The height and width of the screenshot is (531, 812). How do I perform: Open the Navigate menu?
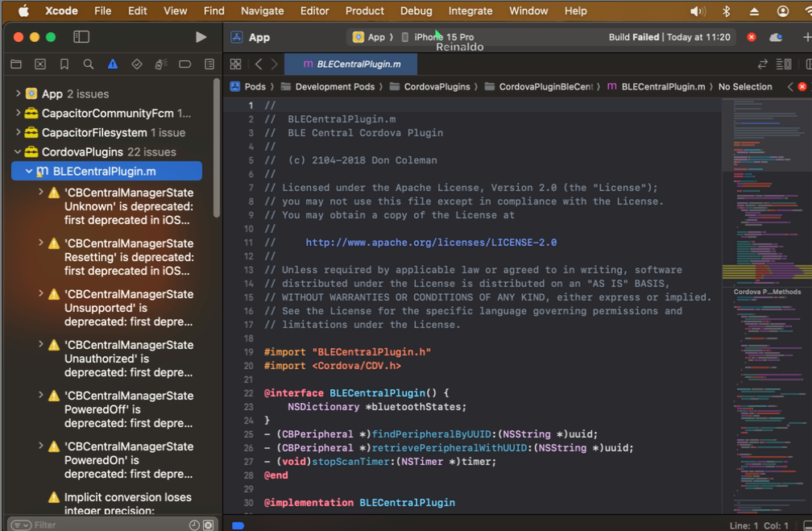(262, 10)
